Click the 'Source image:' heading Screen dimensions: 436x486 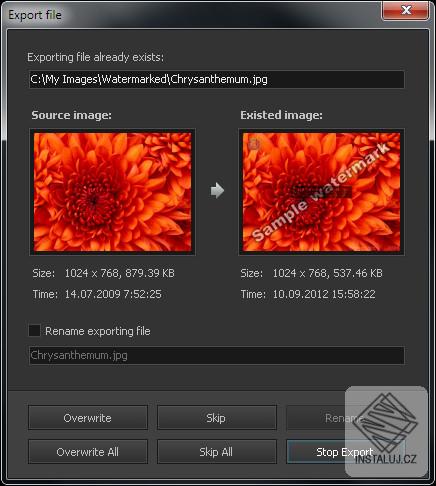pos(71,115)
